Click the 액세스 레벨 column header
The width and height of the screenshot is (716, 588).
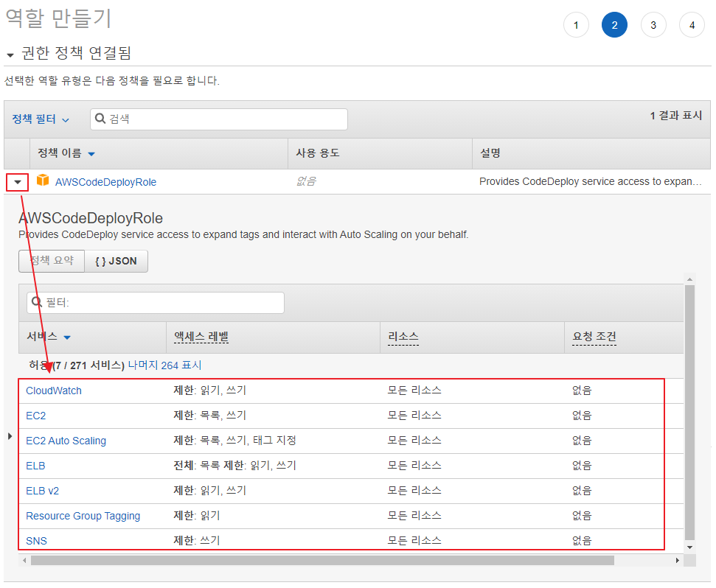pyautogui.click(x=201, y=337)
